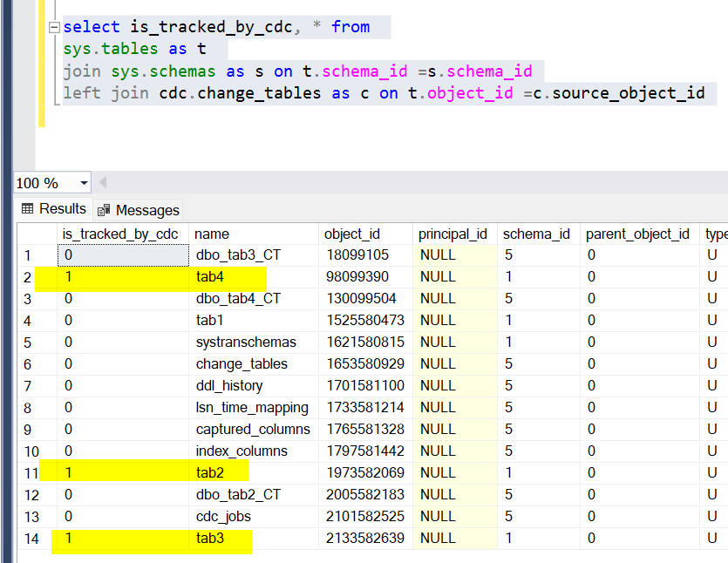Viewport: 728px width, 563px height.
Task: Click the captured_columns name cell
Action: coord(254,430)
